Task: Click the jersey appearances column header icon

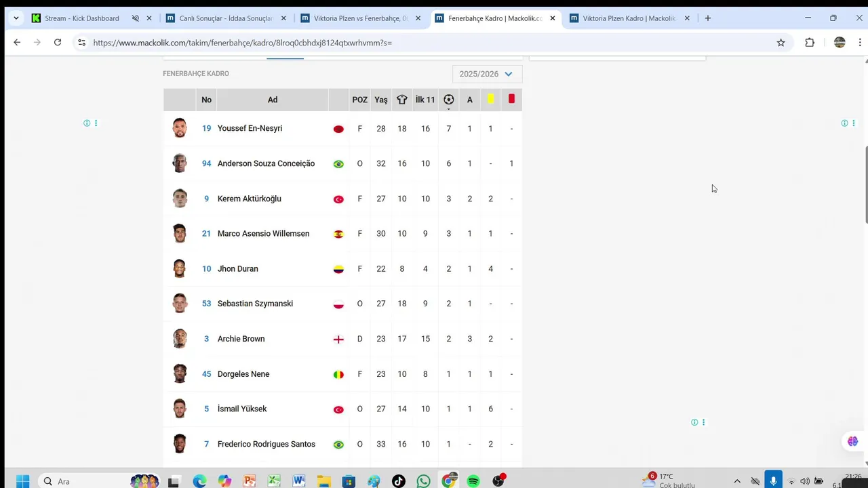Action: pos(402,100)
